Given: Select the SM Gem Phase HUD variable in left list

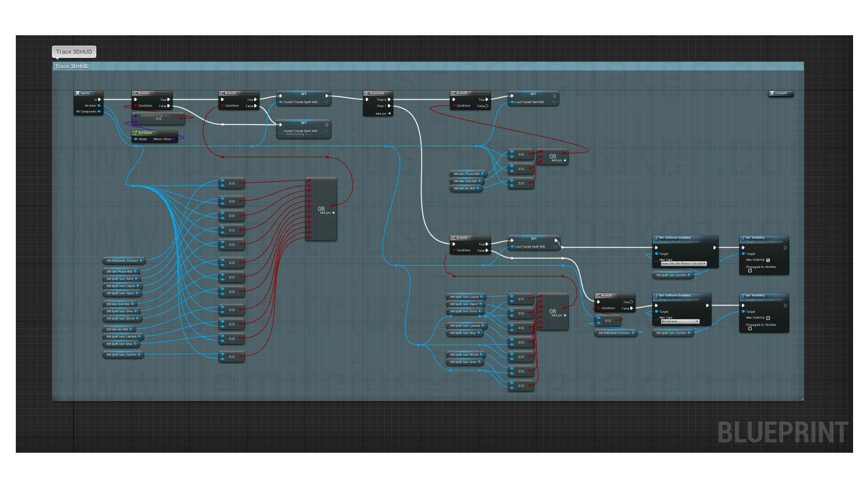Looking at the screenshot, I should click(x=121, y=272).
